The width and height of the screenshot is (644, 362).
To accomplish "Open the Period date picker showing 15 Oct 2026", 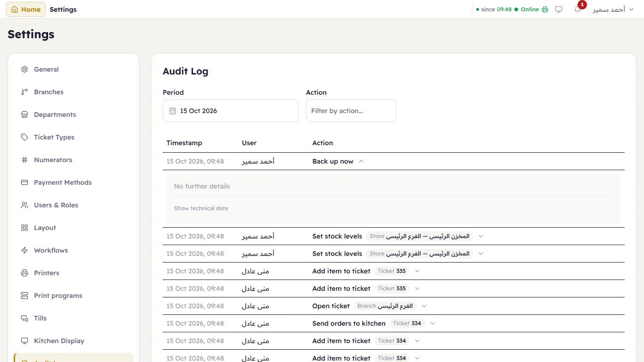I will [231, 111].
